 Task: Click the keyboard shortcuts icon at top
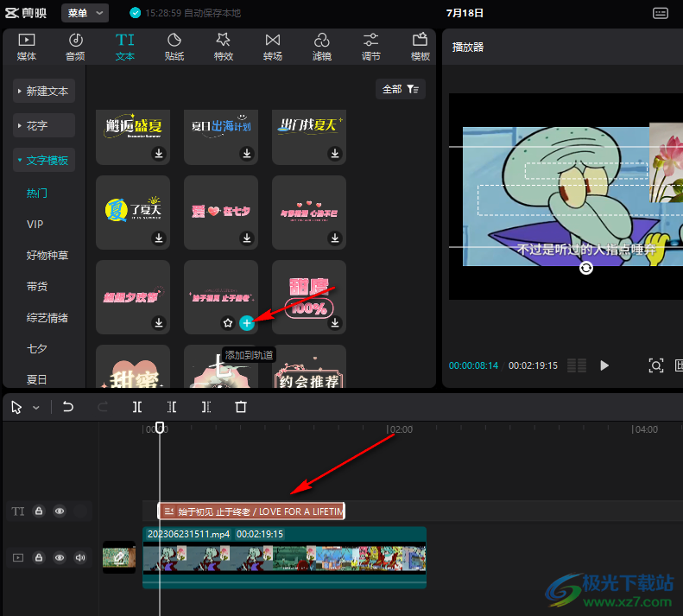[x=661, y=13]
